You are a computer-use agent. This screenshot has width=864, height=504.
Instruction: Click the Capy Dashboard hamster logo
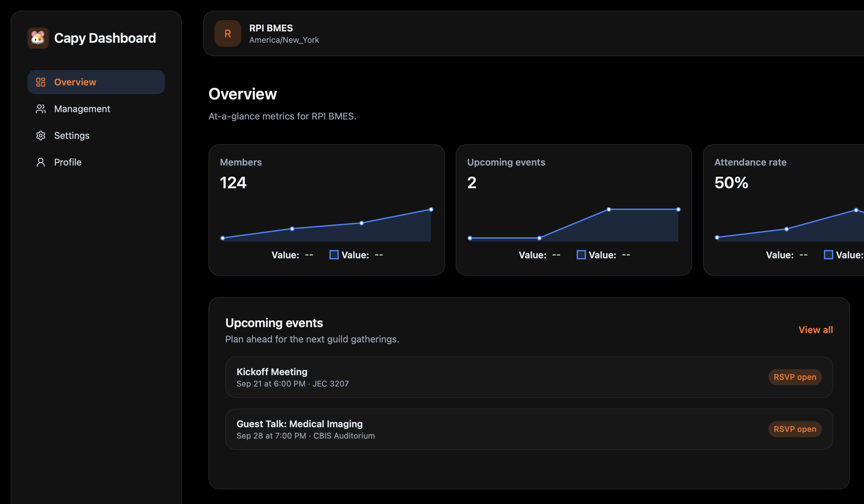click(x=38, y=38)
